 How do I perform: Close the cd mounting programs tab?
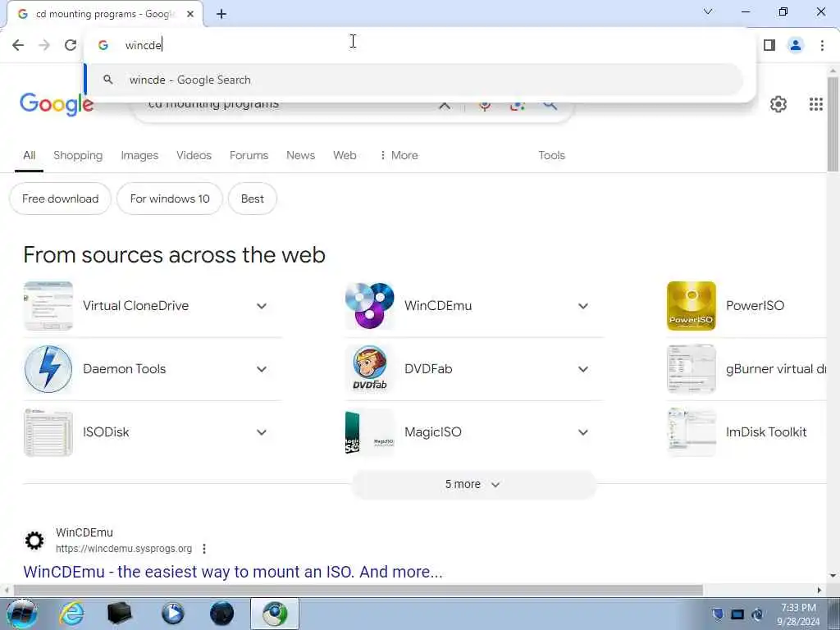pyautogui.click(x=189, y=14)
